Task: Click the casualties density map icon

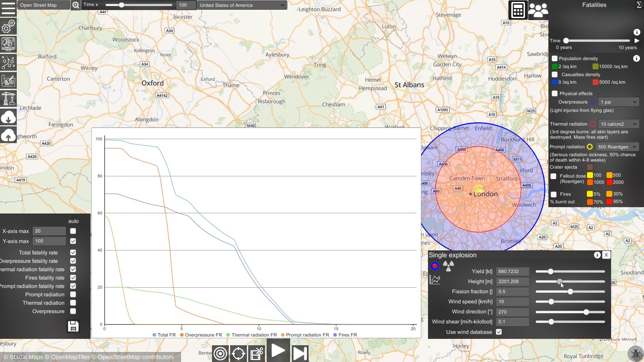Action: [x=555, y=74]
